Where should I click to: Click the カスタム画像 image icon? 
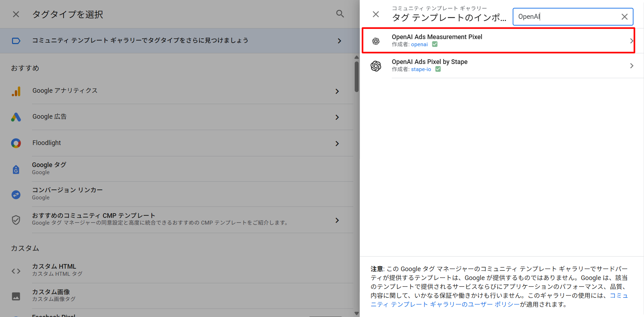[16, 296]
